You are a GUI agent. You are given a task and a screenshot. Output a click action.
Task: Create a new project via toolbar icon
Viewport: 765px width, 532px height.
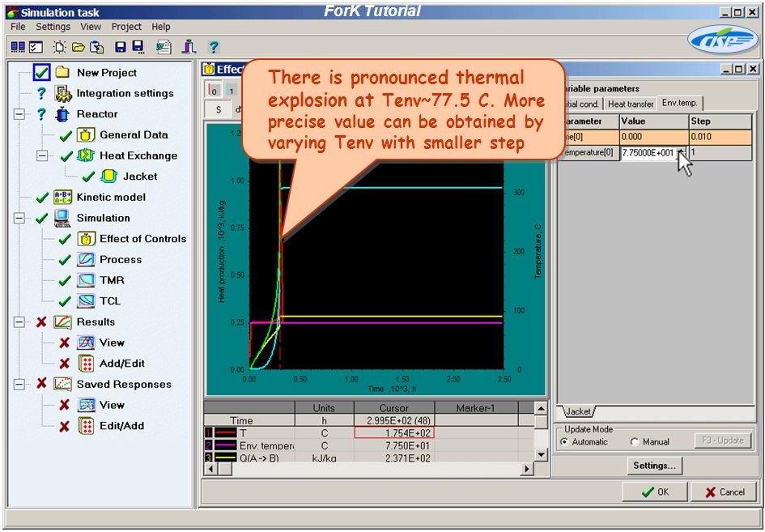[x=60, y=47]
